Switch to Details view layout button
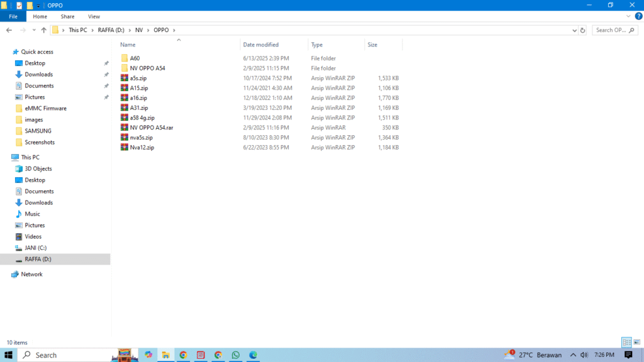 [x=627, y=342]
